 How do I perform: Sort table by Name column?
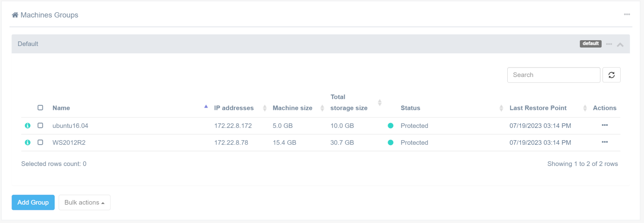61,108
